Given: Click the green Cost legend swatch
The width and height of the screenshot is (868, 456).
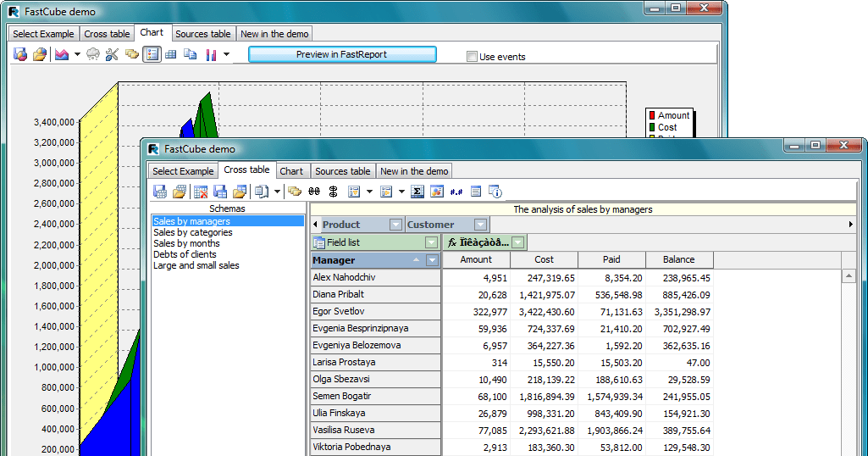Looking at the screenshot, I should pos(652,127).
